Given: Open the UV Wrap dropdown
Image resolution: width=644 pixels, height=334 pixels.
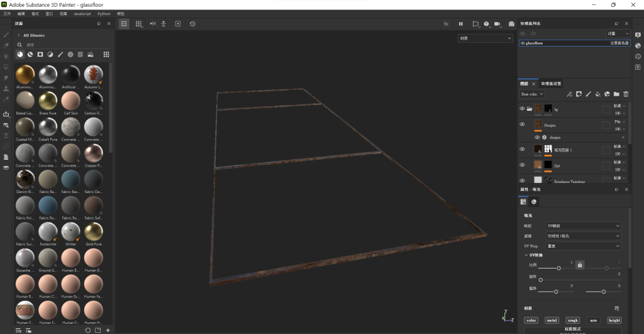Looking at the screenshot, I should tap(583, 246).
